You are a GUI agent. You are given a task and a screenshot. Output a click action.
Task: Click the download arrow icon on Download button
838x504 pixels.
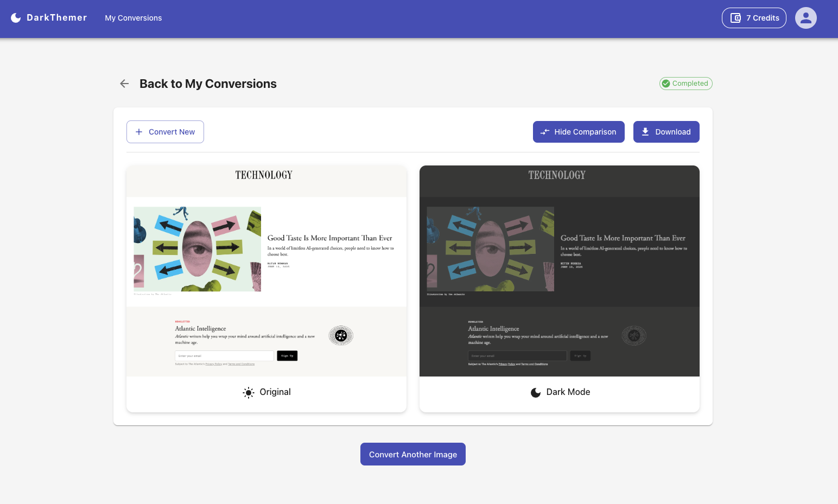click(645, 132)
